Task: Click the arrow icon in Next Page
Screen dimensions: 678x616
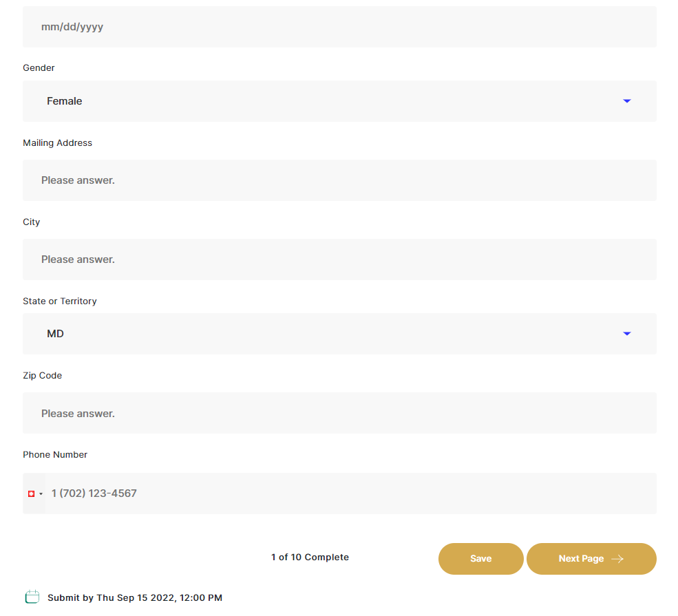Action: (x=617, y=559)
